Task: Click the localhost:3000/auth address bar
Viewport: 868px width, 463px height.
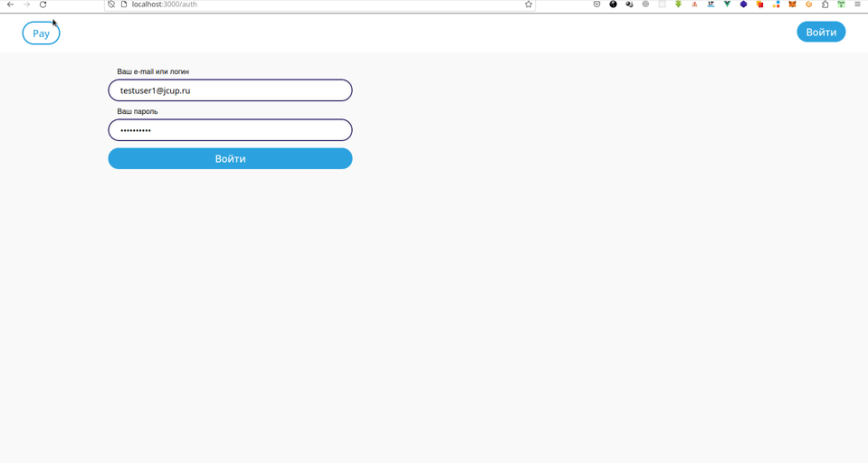Action: [x=320, y=5]
